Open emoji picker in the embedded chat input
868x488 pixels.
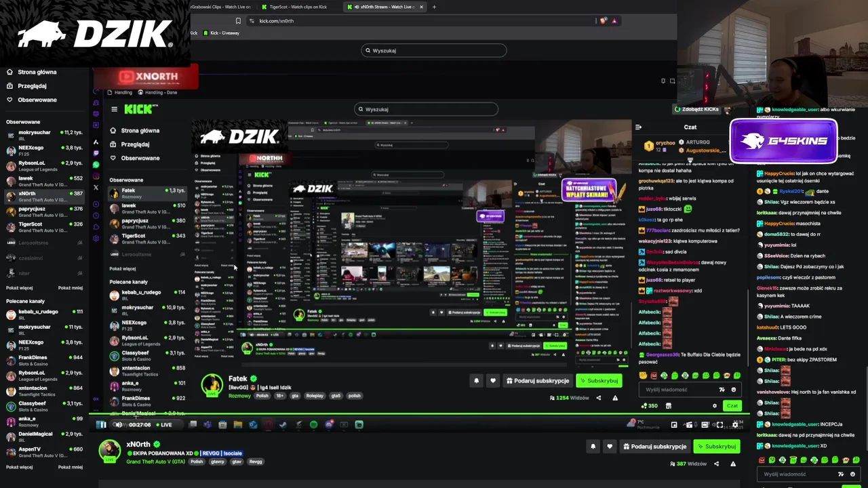pyautogui.click(x=733, y=390)
